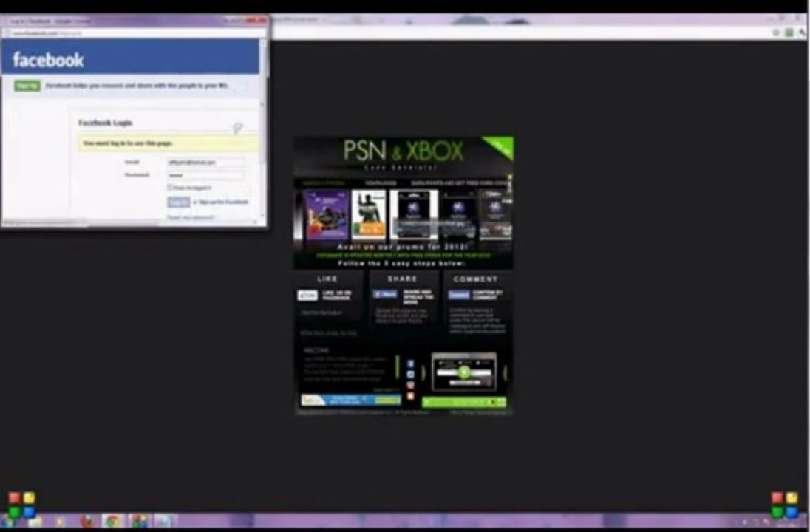The height and width of the screenshot is (532, 810).
Task: Click the orange RSS social icon
Action: tap(410, 396)
